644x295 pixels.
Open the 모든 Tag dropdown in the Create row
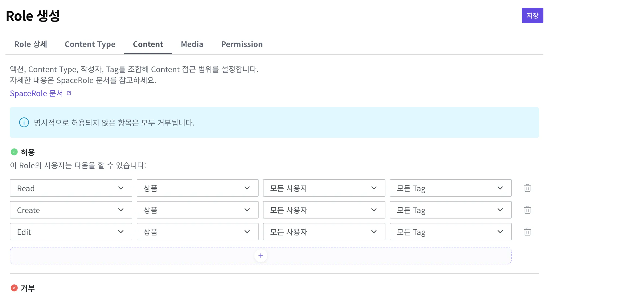[x=451, y=210]
